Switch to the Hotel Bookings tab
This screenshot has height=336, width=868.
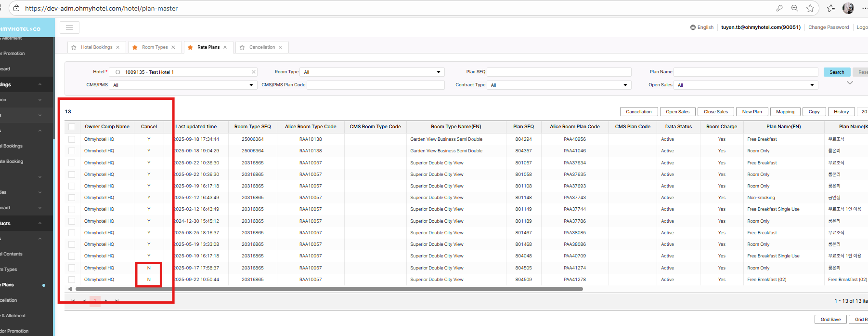pos(96,47)
